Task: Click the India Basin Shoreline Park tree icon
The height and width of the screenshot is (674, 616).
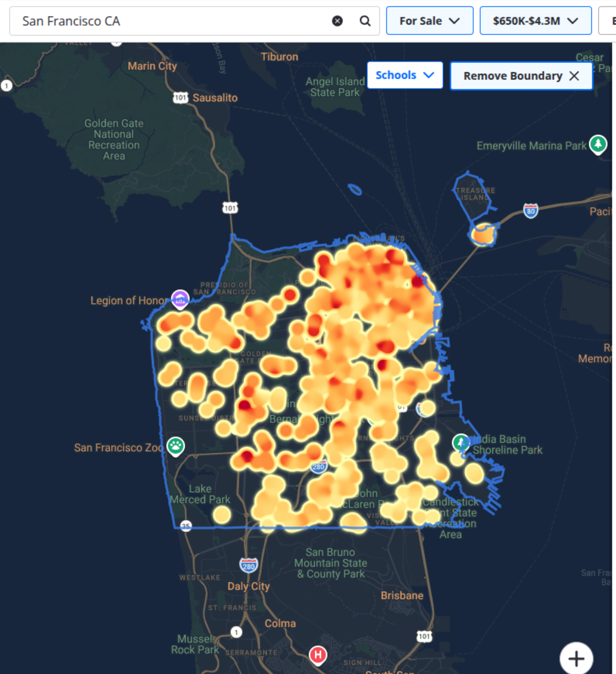Action: coord(461,443)
